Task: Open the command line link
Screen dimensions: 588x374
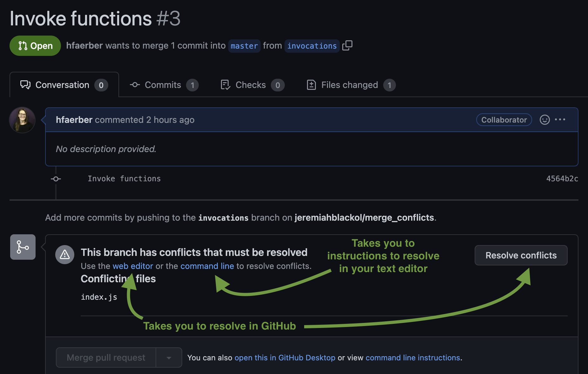Action: pos(207,266)
